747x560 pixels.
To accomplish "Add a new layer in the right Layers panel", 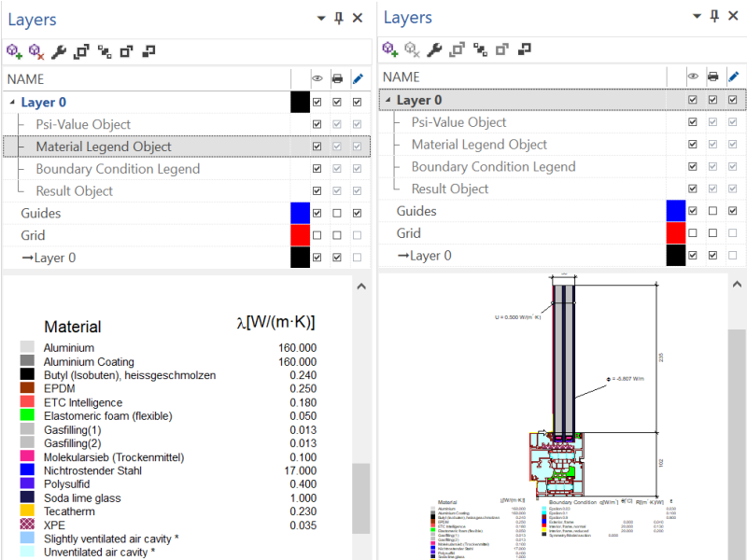I will [x=389, y=49].
